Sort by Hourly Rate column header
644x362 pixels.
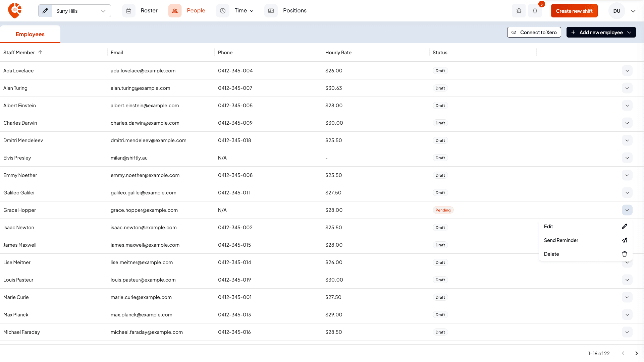[x=338, y=52]
